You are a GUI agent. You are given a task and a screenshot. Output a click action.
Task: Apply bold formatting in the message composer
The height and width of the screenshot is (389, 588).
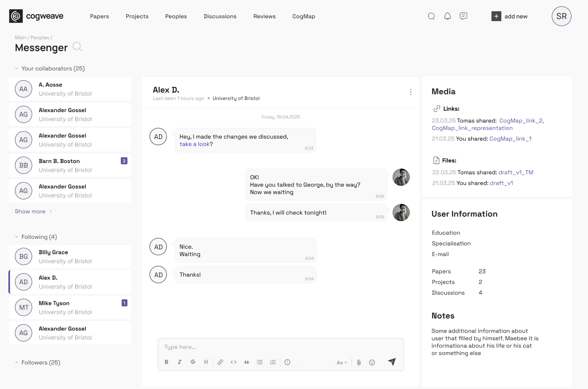coord(166,362)
